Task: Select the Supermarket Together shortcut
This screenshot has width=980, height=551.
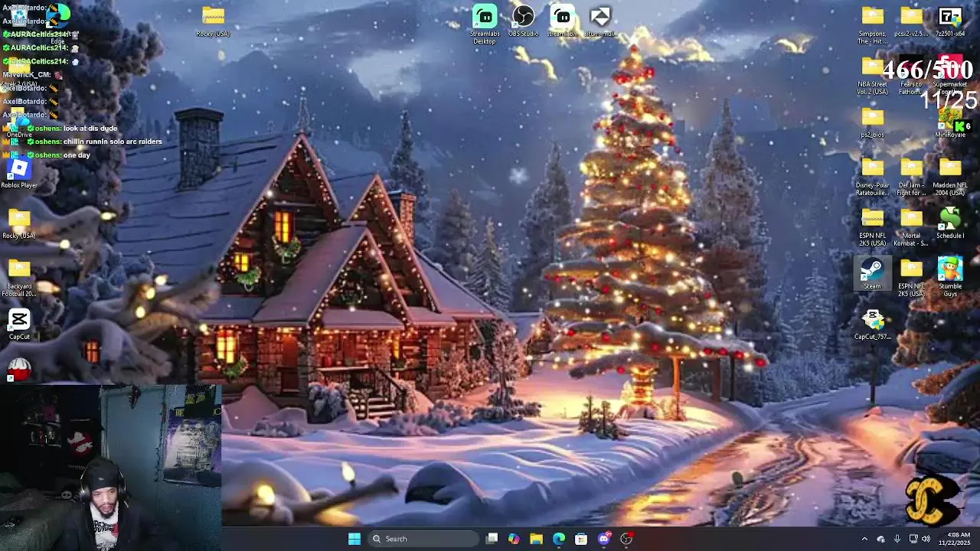Action: point(950,76)
